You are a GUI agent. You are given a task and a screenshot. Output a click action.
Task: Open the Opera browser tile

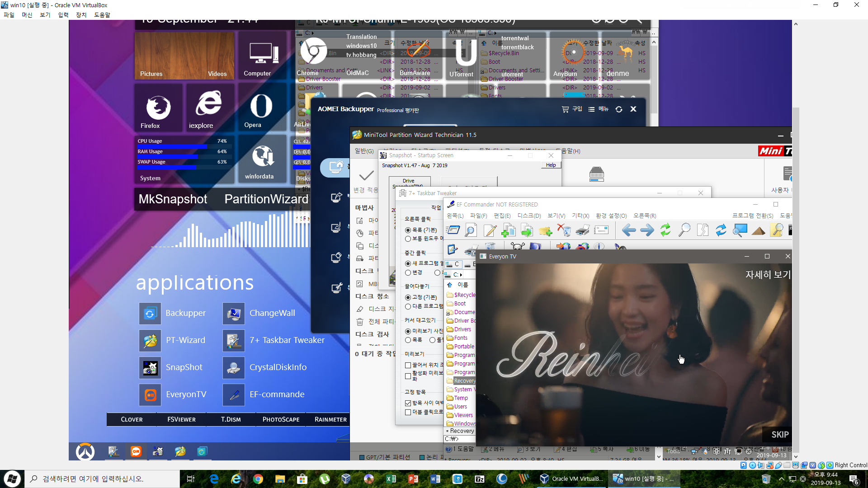point(261,108)
